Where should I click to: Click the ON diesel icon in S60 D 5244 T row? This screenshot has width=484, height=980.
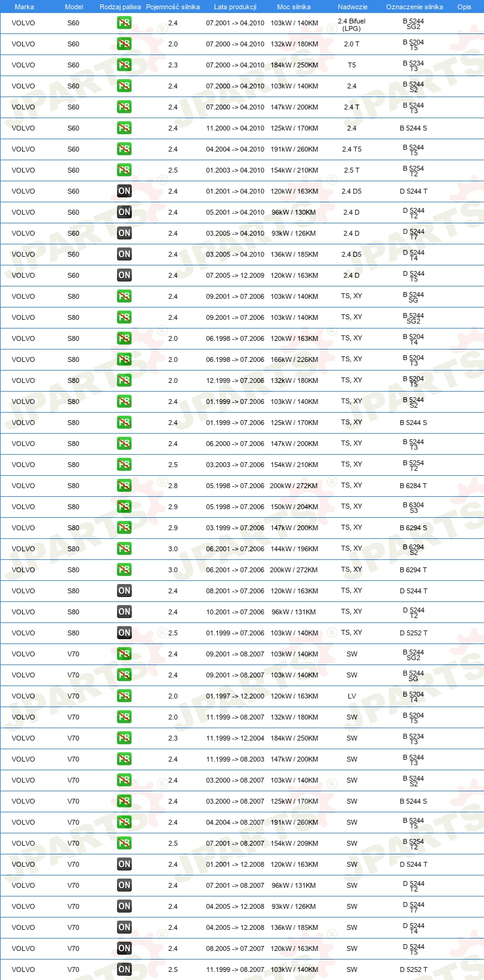pos(124,191)
